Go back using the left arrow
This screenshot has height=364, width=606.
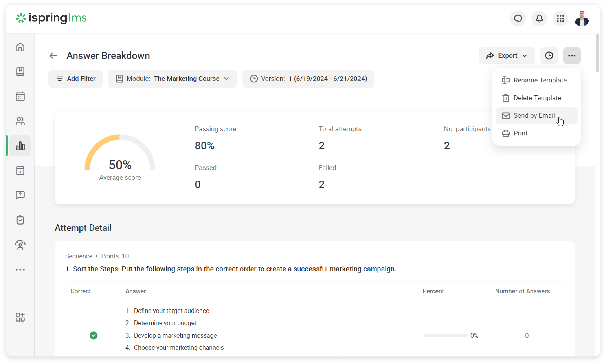tap(53, 55)
